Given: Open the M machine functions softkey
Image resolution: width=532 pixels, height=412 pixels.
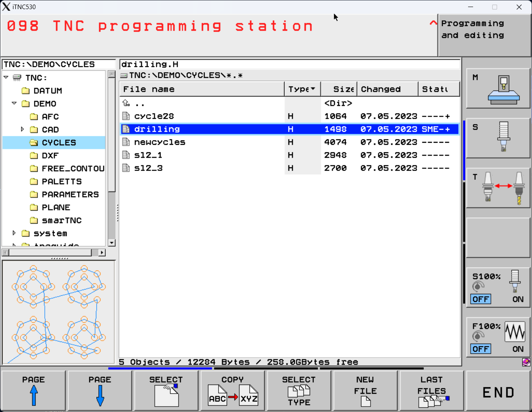Looking at the screenshot, I should (498, 89).
